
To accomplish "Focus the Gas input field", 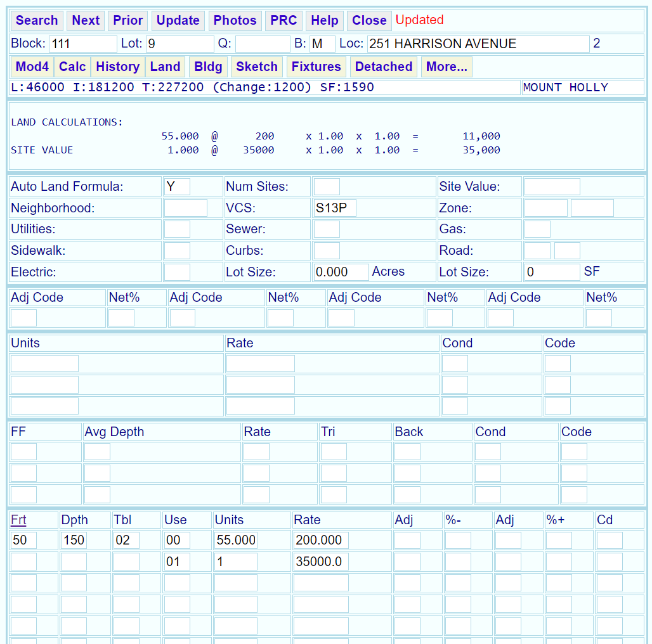I will 537,229.
